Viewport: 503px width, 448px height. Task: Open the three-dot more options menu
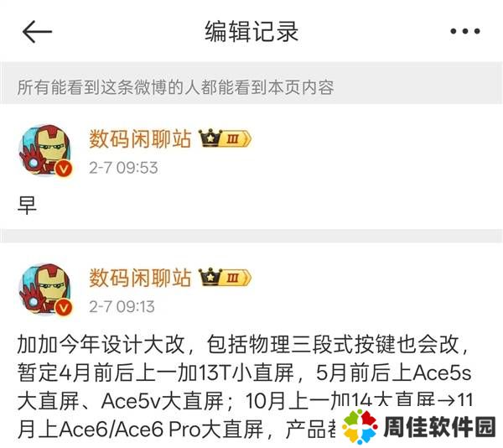pos(465,31)
